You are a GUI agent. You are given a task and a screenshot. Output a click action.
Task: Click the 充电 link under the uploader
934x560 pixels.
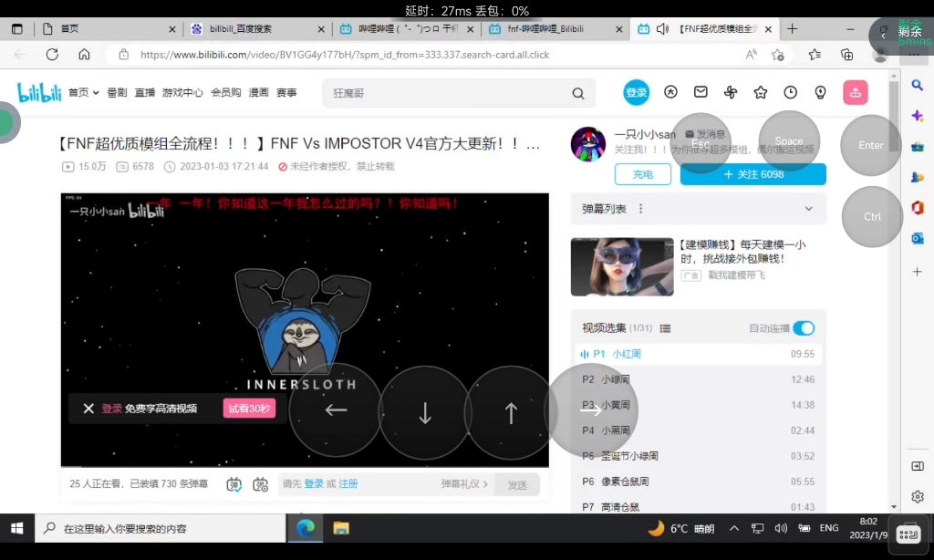click(x=644, y=174)
